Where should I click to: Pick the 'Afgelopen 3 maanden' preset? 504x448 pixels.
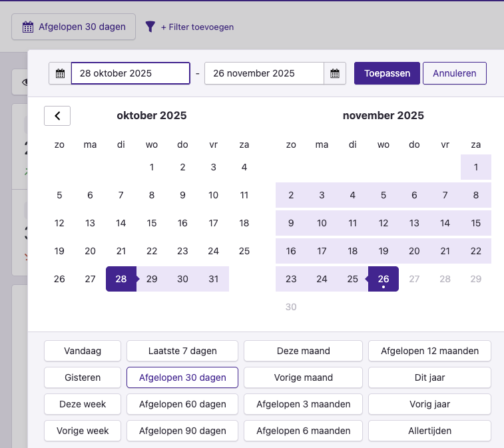(303, 404)
